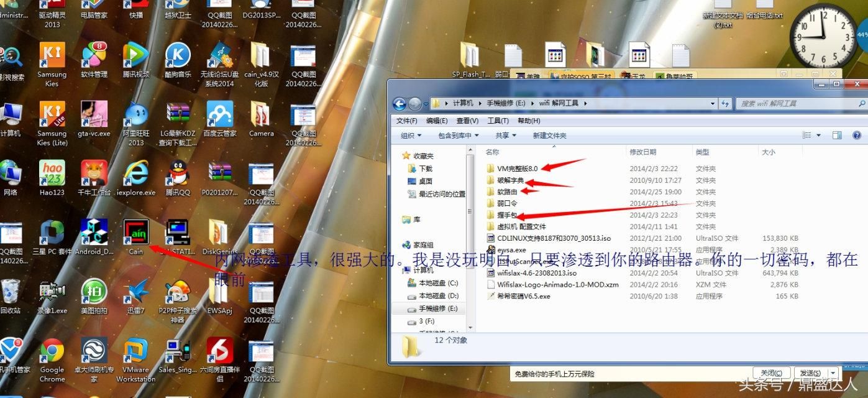Open the DiskGenius desktop icon

[x=220, y=237]
